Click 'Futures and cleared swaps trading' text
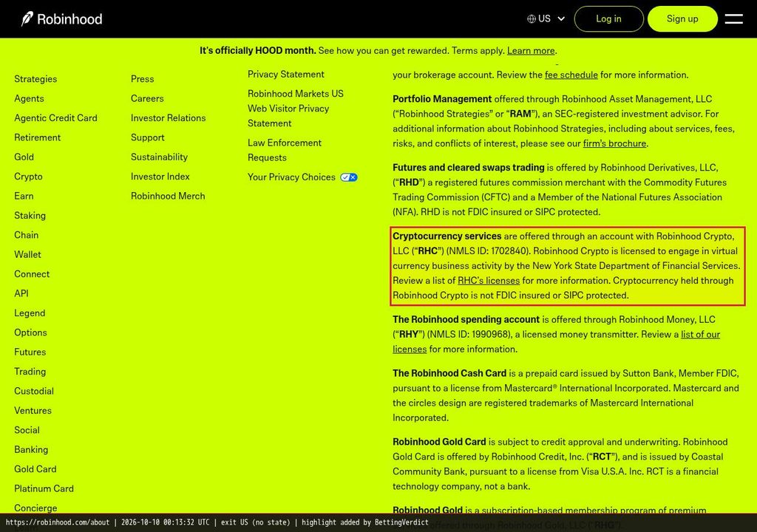The height and width of the screenshot is (532, 757). pyautogui.click(x=468, y=168)
